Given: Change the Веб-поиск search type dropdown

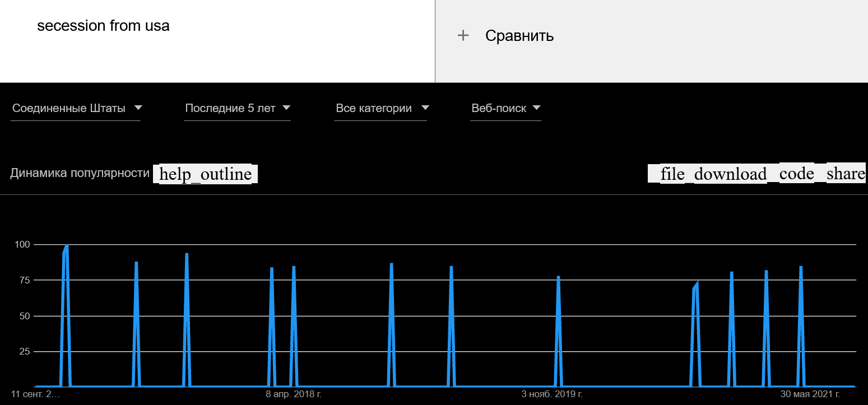Looking at the screenshot, I should 505,109.
